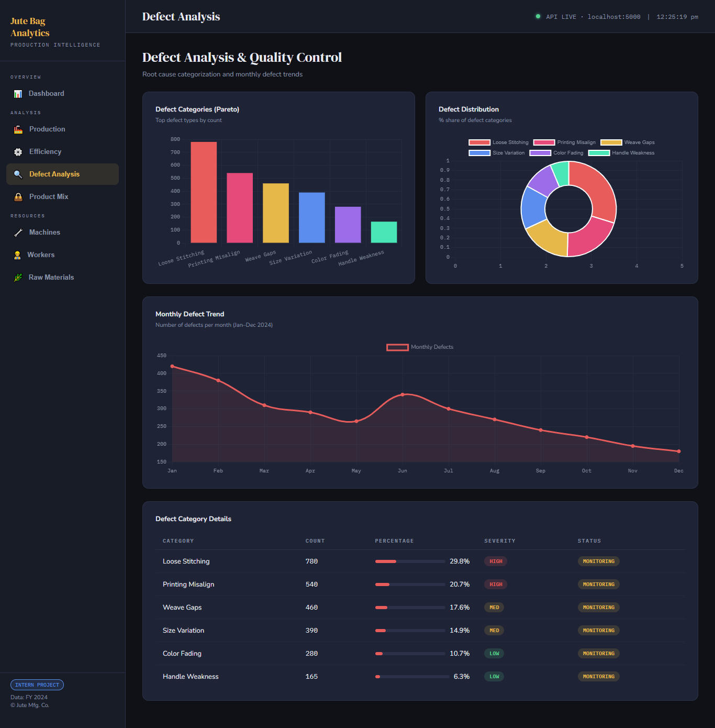This screenshot has height=728, width=715.
Task: Click the Jute Bag Analytics logo title
Action: click(x=30, y=27)
